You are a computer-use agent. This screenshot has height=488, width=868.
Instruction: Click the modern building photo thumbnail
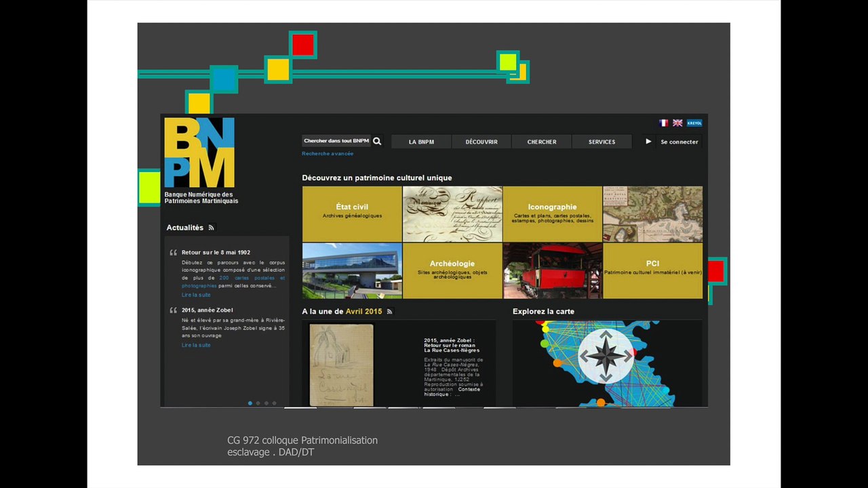(x=352, y=271)
